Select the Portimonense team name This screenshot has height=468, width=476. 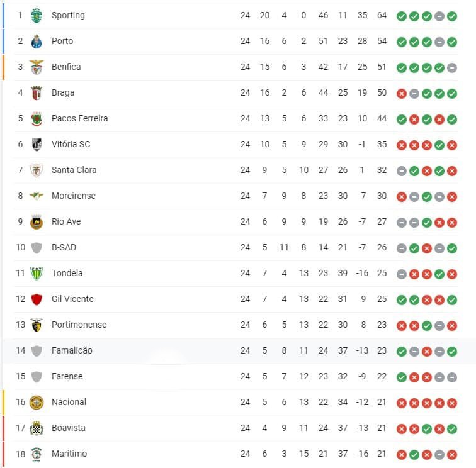click(79, 325)
